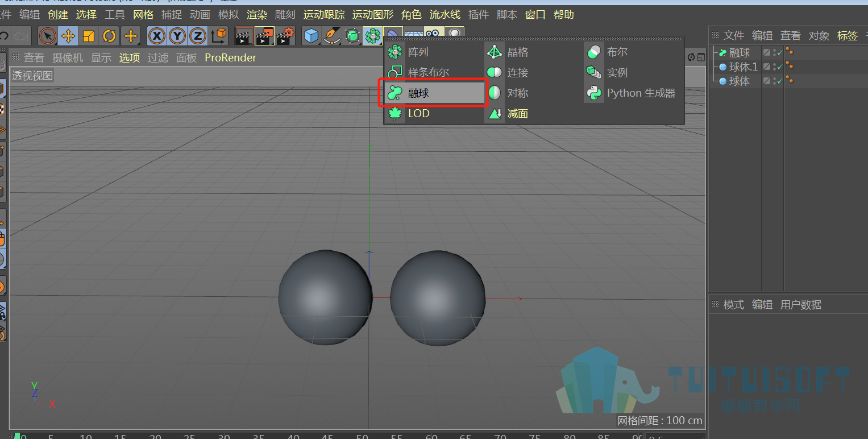The image size is (868, 439).
Task: Render to picture viewer icon
Action: point(264,36)
